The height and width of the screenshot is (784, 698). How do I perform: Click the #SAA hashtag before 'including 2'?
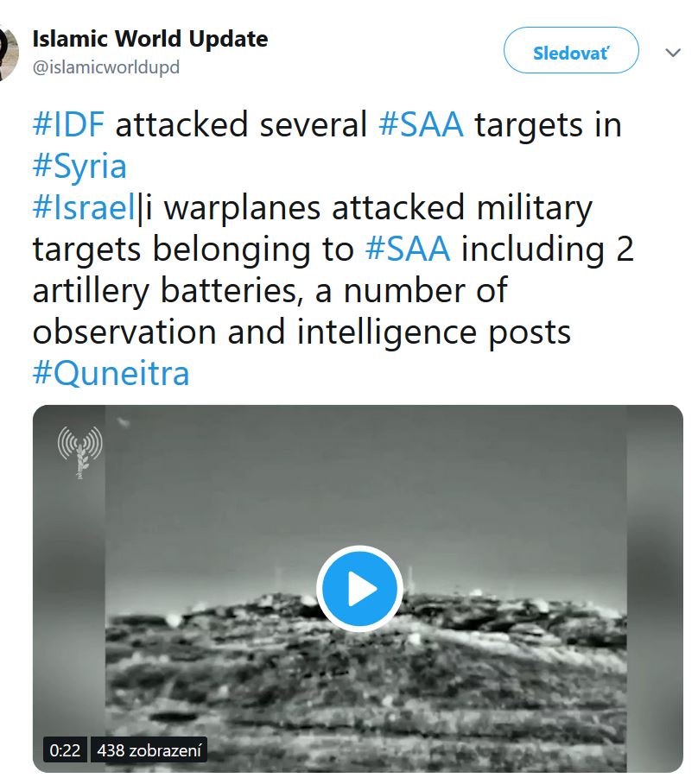point(408,249)
